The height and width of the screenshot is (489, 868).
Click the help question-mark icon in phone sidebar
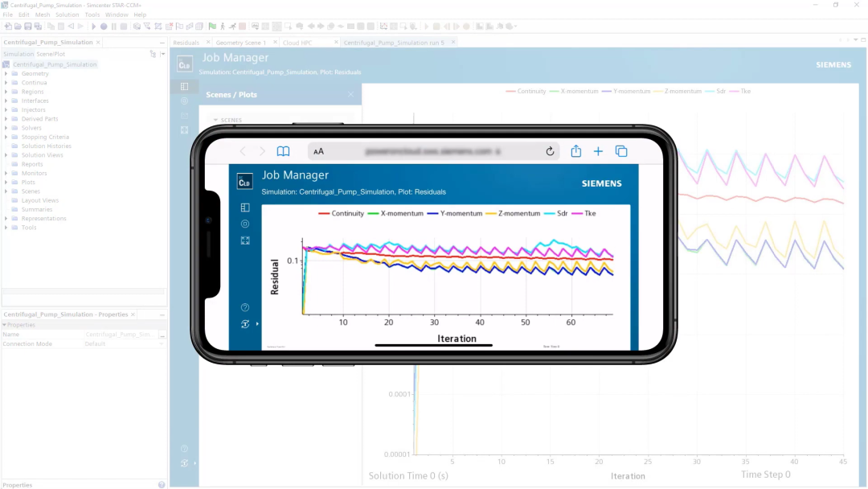[245, 307]
